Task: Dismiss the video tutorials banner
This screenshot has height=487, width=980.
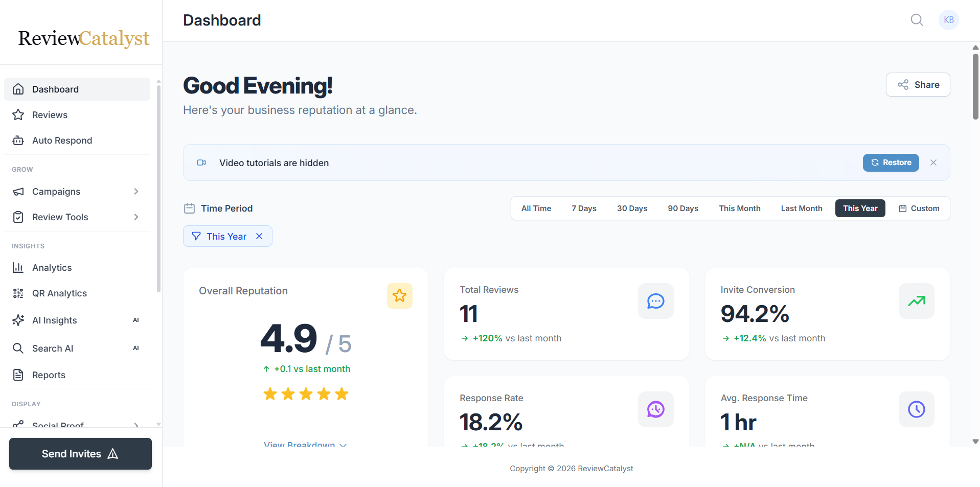Action: coord(933,163)
